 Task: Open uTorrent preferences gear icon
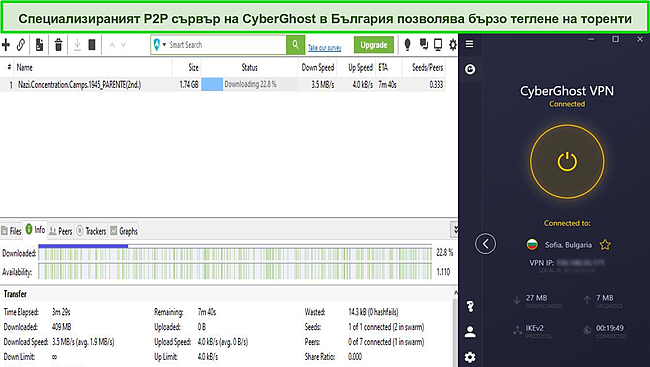pos(453,44)
